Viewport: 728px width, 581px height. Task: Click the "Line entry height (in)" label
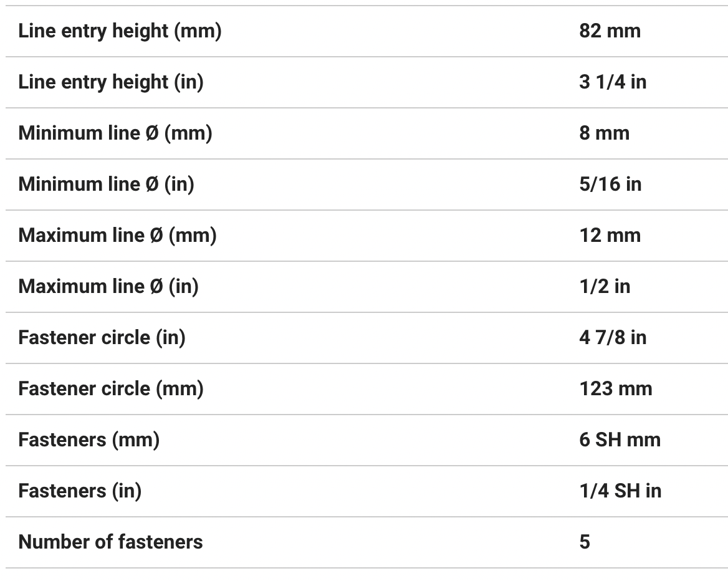click(111, 82)
